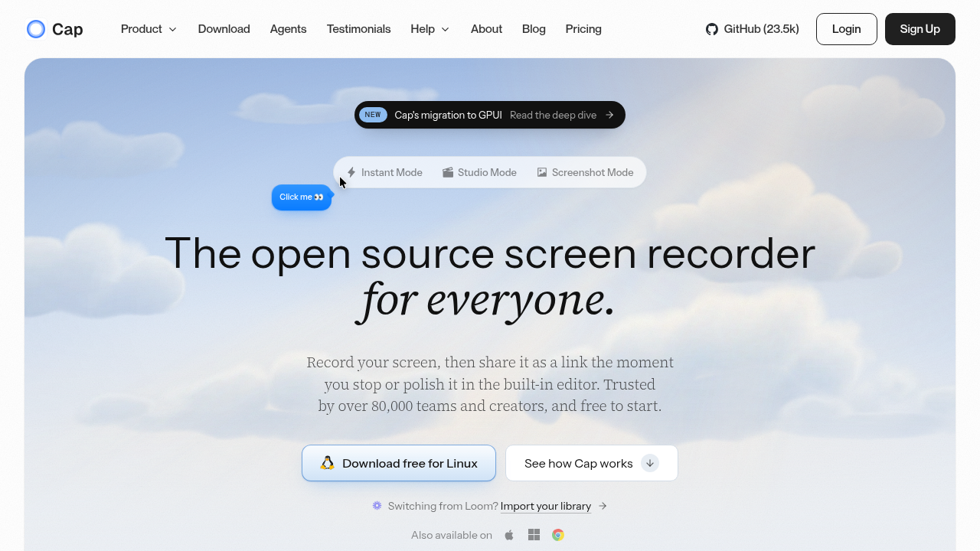The image size is (980, 551).
Task: Click the arrow icon after Import your library
Action: pos(603,506)
